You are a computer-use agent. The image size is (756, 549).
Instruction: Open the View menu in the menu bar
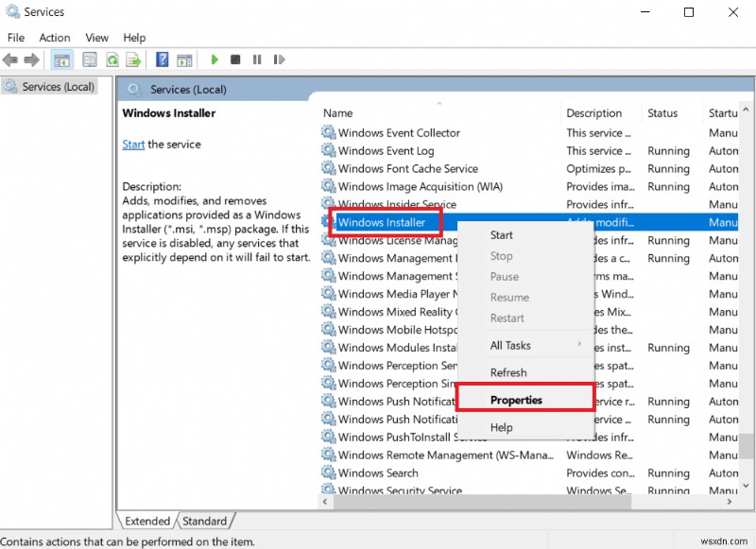click(x=97, y=38)
